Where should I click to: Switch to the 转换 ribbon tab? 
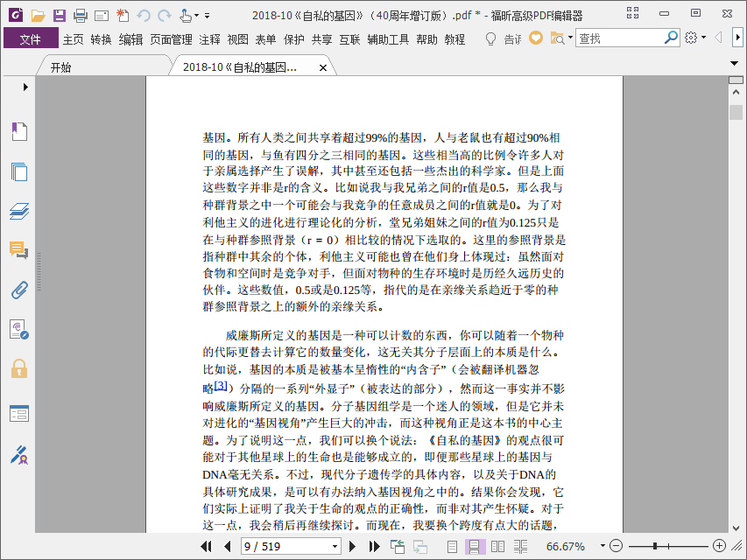tap(101, 39)
